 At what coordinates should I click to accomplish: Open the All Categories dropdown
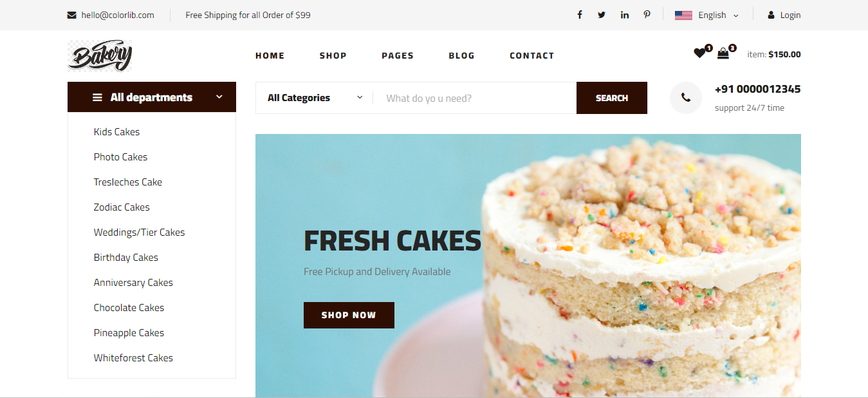click(315, 98)
